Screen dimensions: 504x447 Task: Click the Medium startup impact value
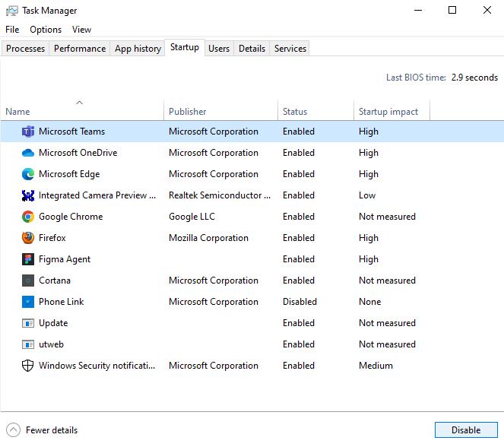[x=376, y=366]
